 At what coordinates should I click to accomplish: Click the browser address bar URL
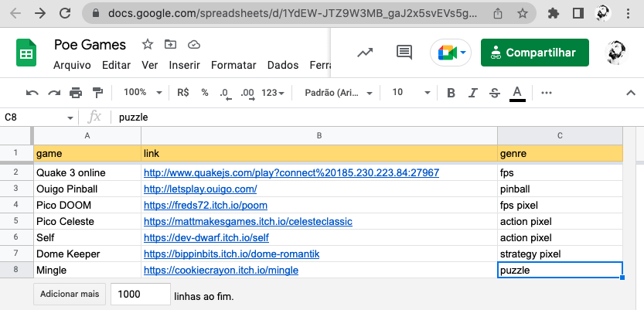(x=293, y=14)
